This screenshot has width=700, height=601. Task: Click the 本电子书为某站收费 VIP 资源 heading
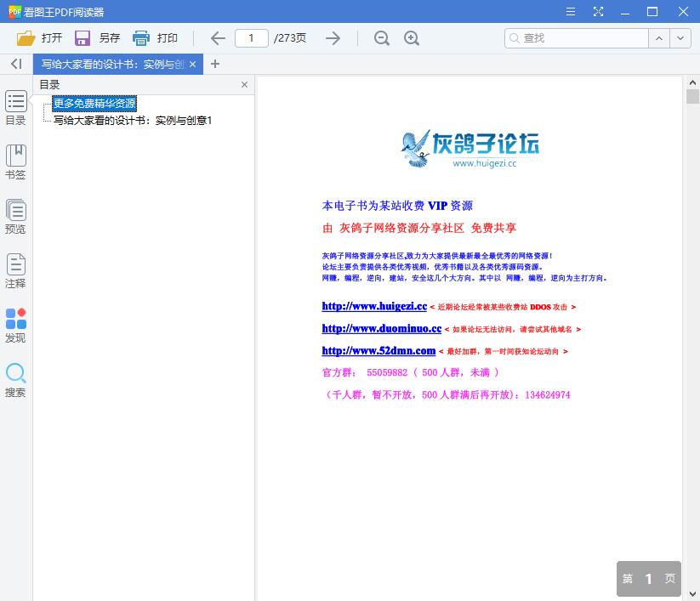click(397, 206)
